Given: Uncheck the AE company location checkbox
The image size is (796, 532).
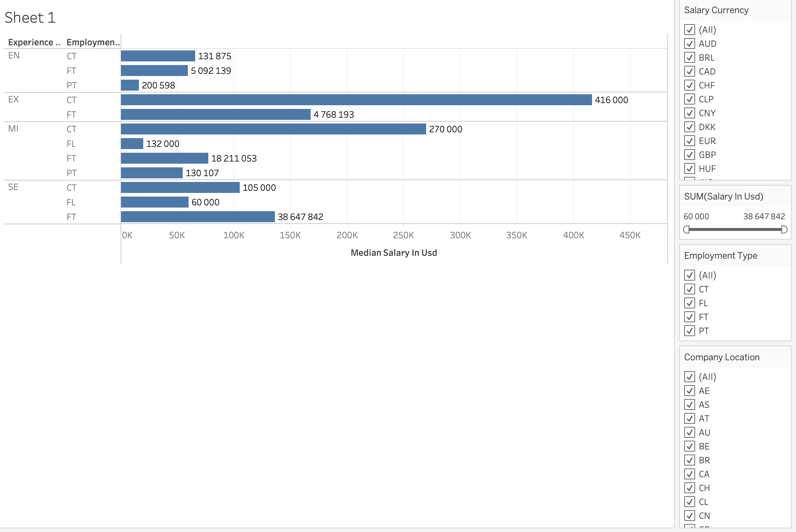Looking at the screenshot, I should [x=690, y=391].
